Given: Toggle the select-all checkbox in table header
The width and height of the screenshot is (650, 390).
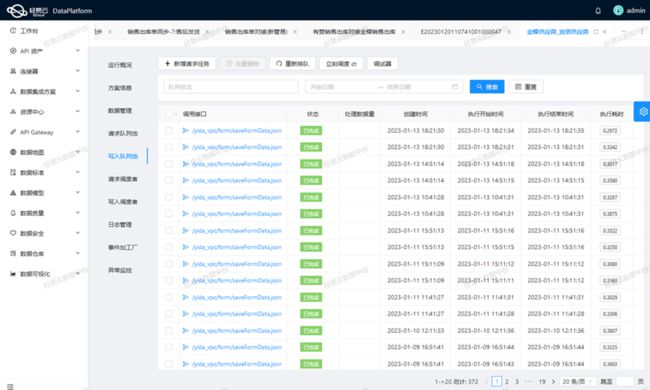Looking at the screenshot, I should (x=169, y=114).
